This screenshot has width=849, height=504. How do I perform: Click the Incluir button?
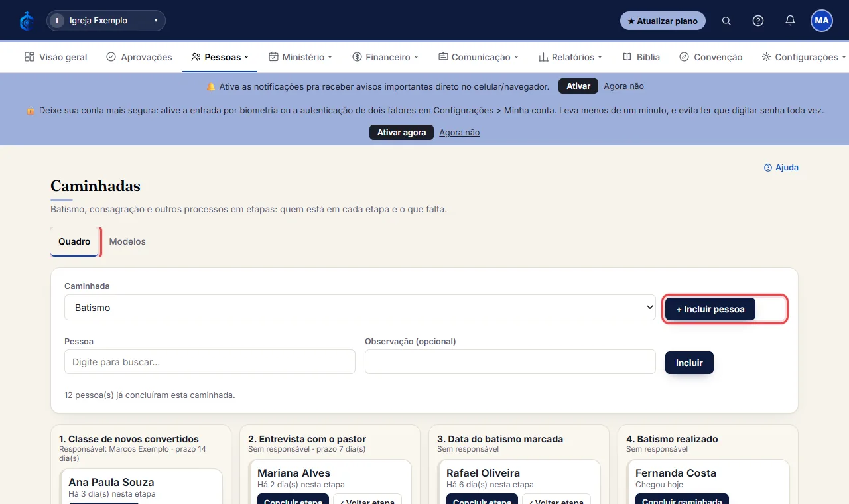click(x=689, y=363)
